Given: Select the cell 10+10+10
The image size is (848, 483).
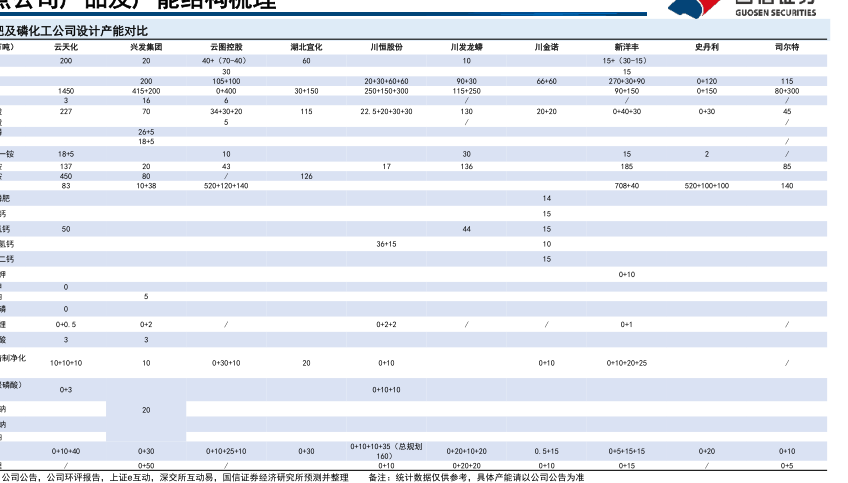Looking at the screenshot, I should pos(66,363).
